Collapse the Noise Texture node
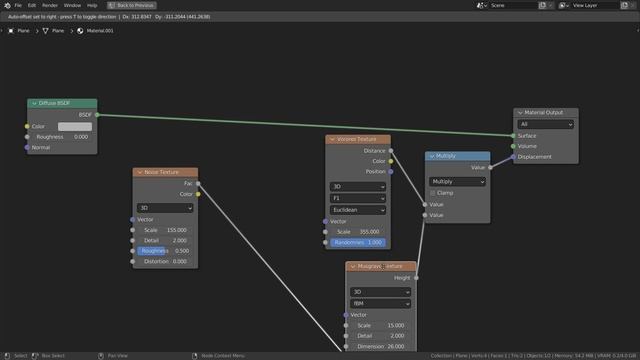The height and width of the screenshot is (360, 640). click(140, 172)
